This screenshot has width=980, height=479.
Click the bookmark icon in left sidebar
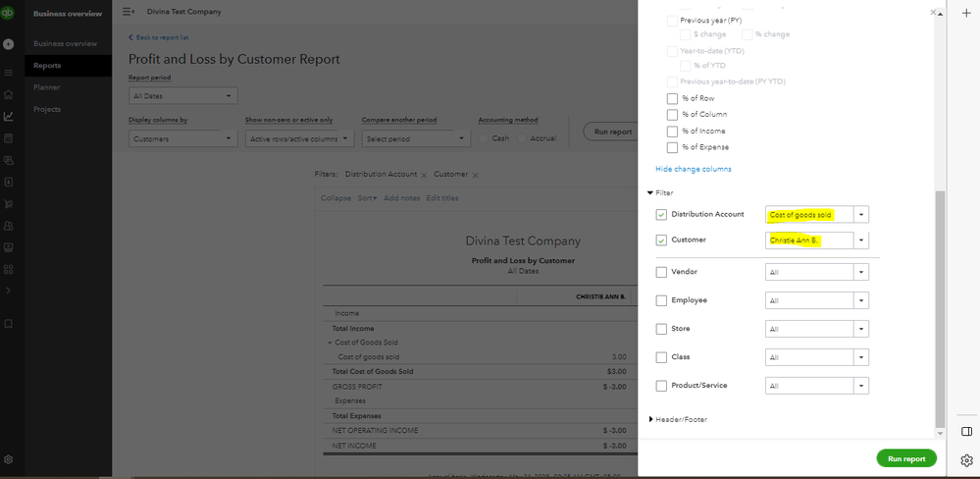pyautogui.click(x=9, y=323)
